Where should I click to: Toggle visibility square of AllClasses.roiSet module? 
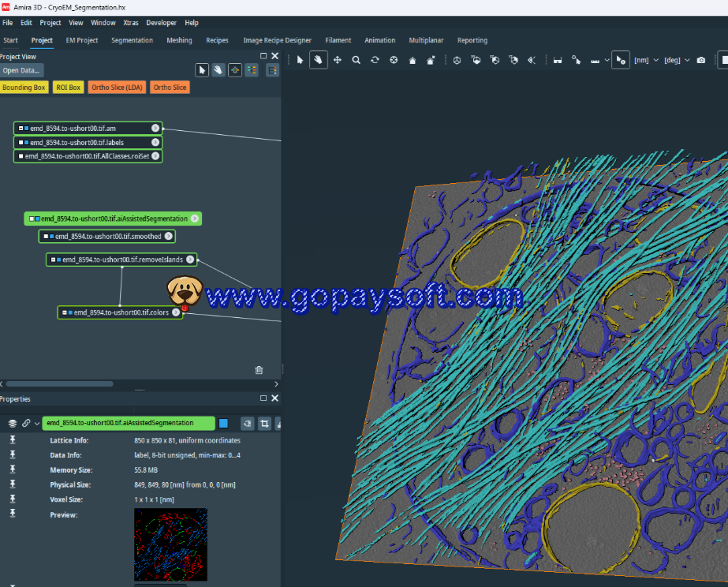21,156
